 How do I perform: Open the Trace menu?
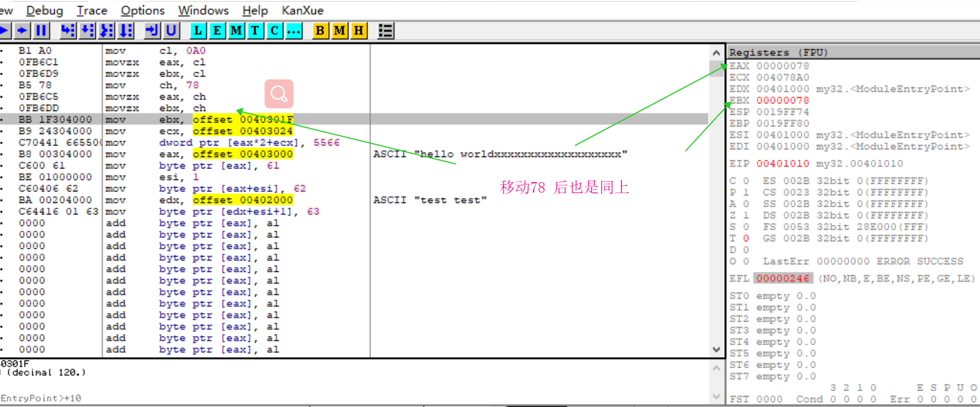point(92,10)
